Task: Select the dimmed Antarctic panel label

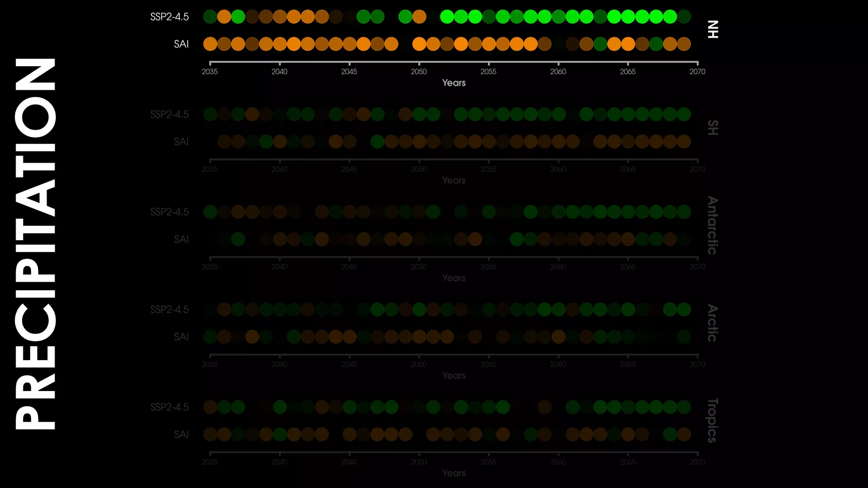Action: click(x=712, y=225)
